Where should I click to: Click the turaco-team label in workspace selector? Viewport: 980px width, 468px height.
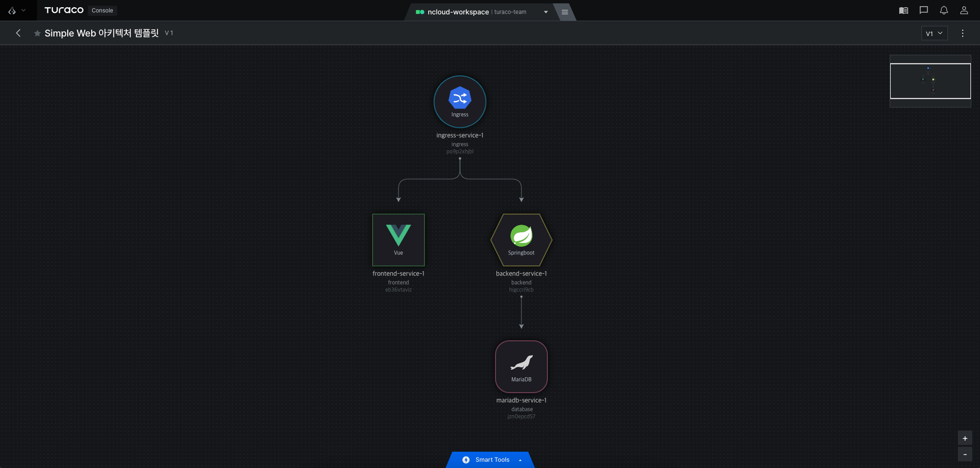510,12
